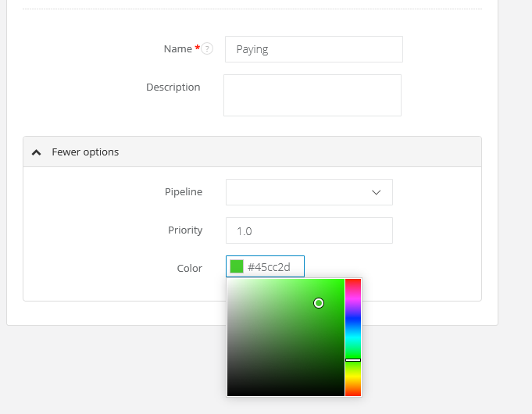Focus the Description text area

pos(312,95)
